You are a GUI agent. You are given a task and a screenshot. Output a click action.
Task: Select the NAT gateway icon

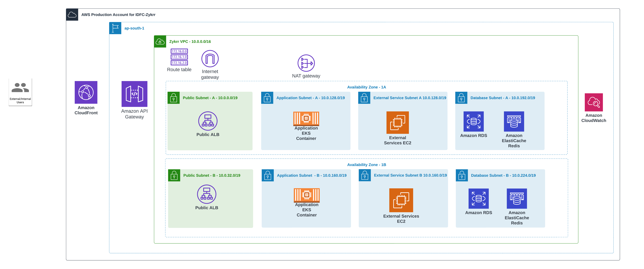306,63
